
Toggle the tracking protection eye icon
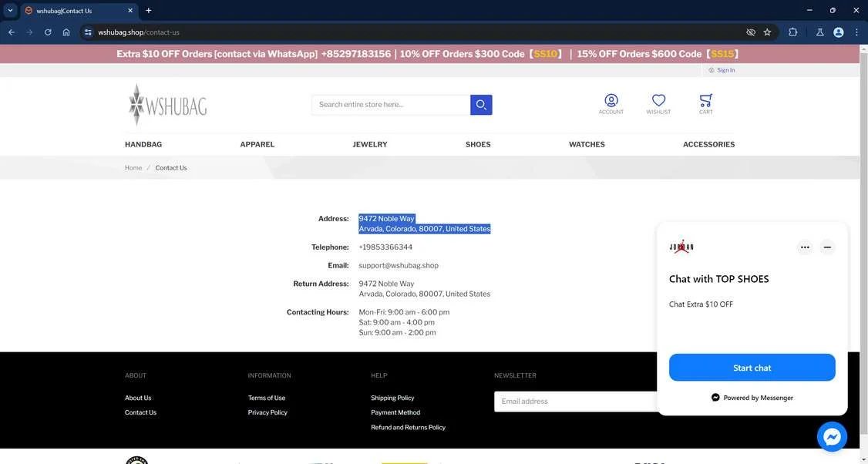tap(751, 32)
